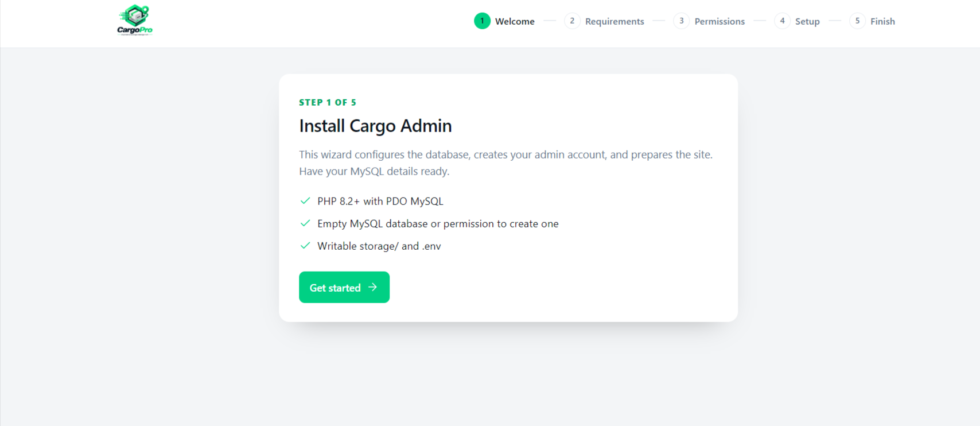Click the step 4 circle

click(782, 21)
